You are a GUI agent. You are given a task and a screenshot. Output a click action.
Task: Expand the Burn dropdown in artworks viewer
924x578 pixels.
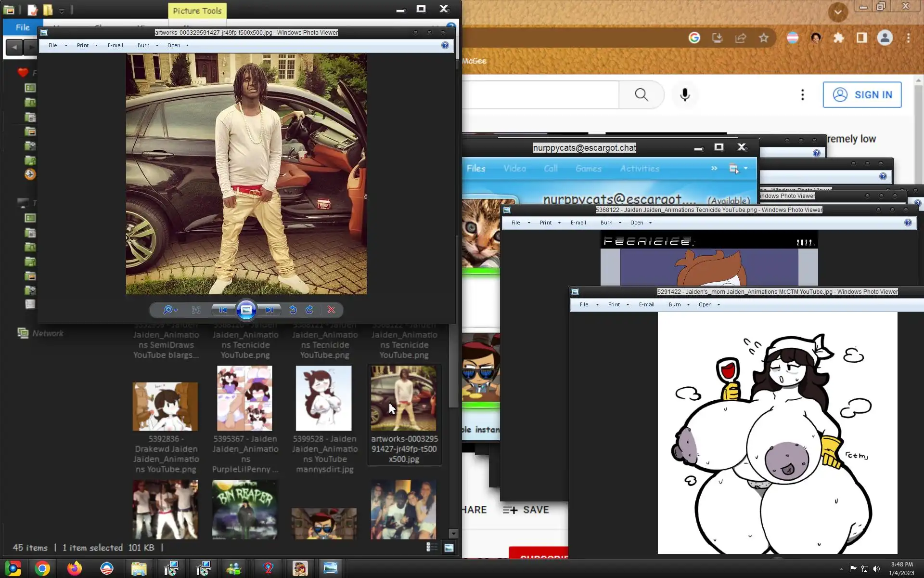tap(157, 45)
